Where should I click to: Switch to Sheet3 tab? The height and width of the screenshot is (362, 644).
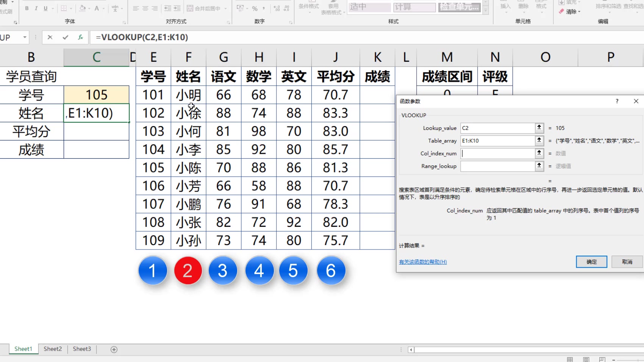[82, 349]
